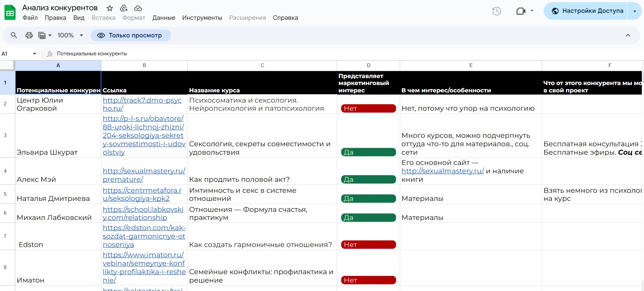Check the cloud document status icon
Image resolution: width=644 pixels, height=291 pixels.
(x=138, y=8)
